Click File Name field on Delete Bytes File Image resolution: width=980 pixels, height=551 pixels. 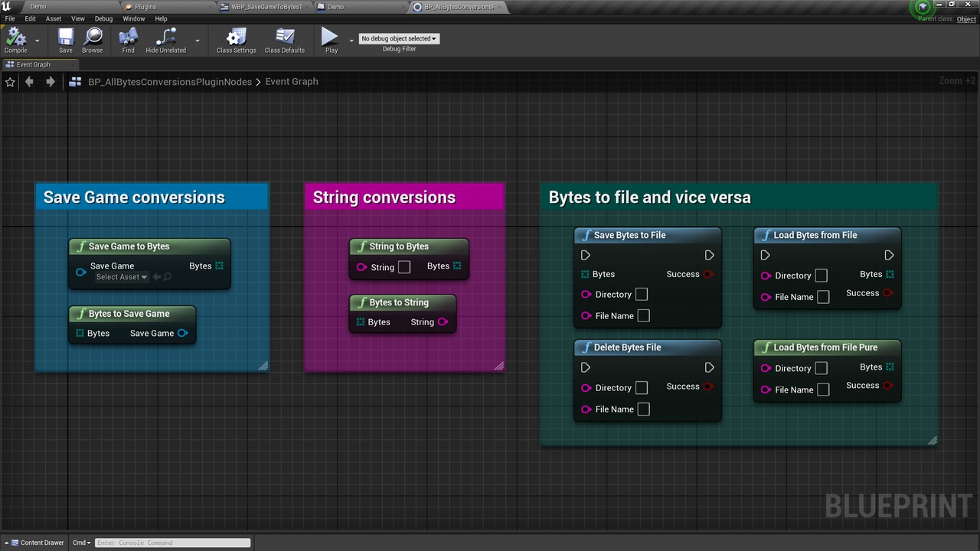click(644, 409)
